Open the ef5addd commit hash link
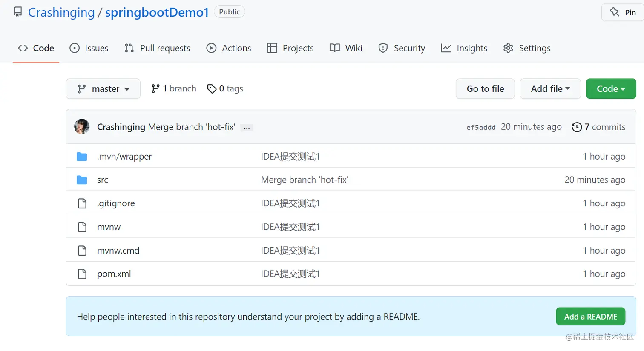The image size is (644, 351). coord(481,127)
